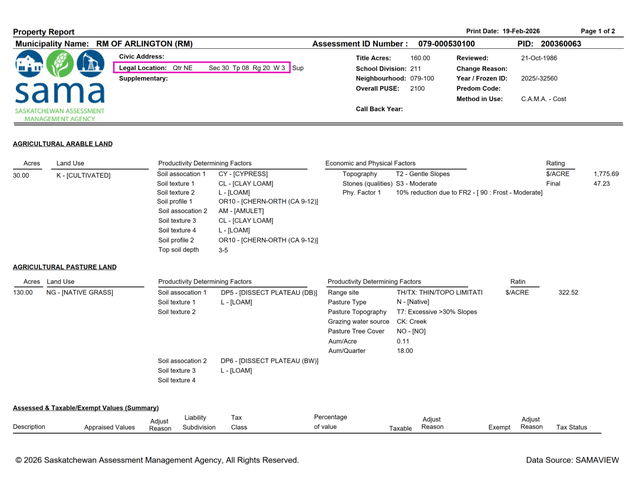640x494 pixels.
Task: Click the copyright notice in footer
Action: (x=157, y=460)
